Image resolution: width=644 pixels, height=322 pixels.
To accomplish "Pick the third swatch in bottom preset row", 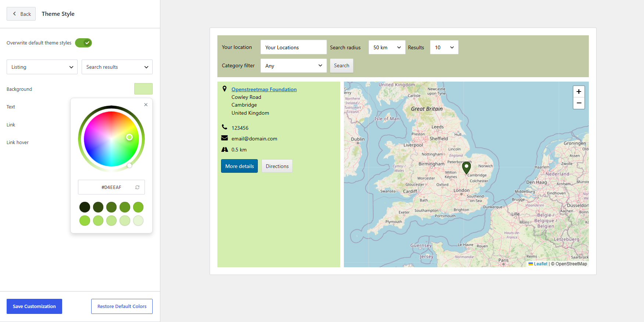I will click(x=111, y=221).
